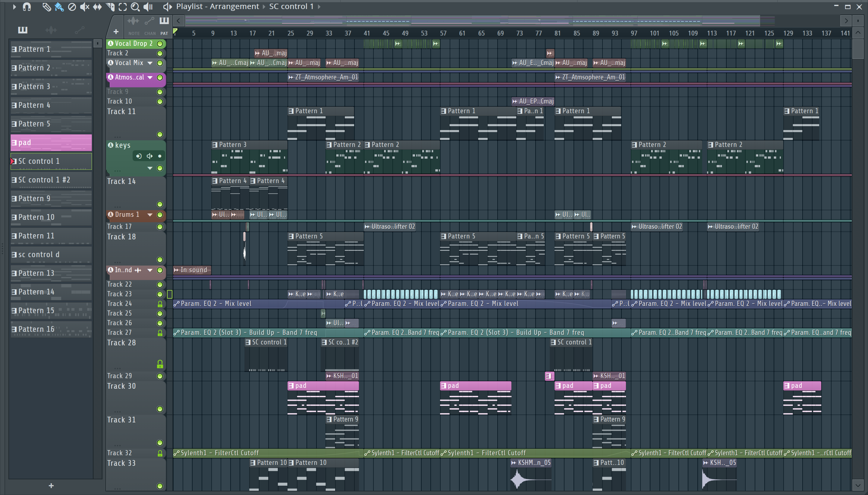Select the sc control d pattern
The image size is (868, 495).
(x=51, y=255)
